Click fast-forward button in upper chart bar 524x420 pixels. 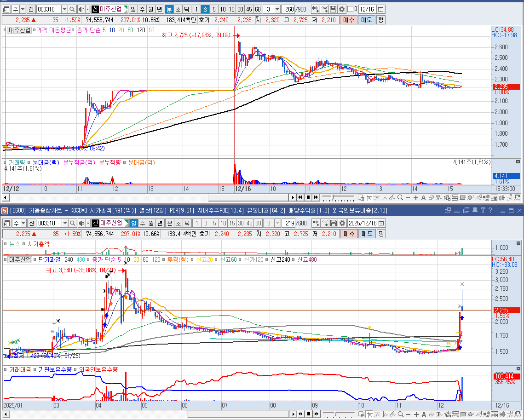[316, 197]
